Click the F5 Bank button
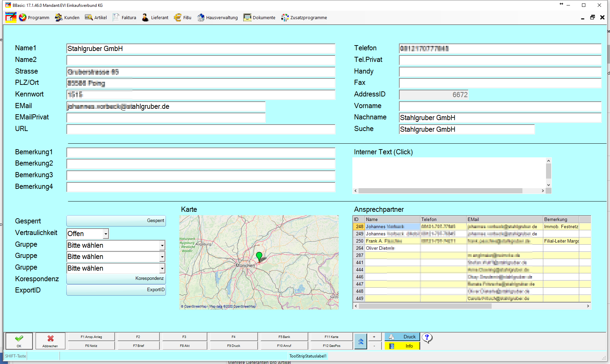 click(x=284, y=337)
